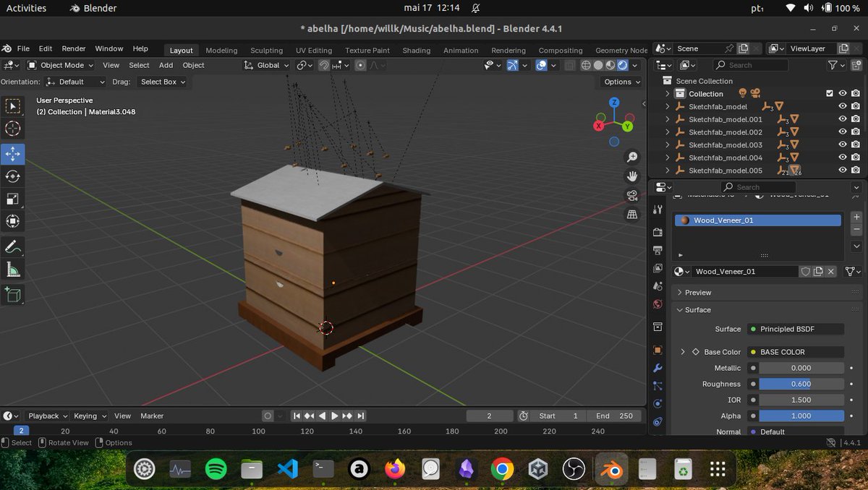The image size is (868, 490).
Task: Toggle Collection exclude checkbox in outliner
Action: [830, 94]
